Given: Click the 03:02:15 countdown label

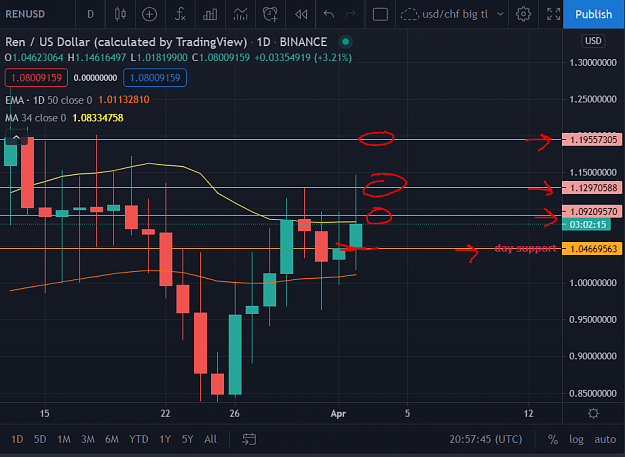Looking at the screenshot, I should tap(586, 225).
